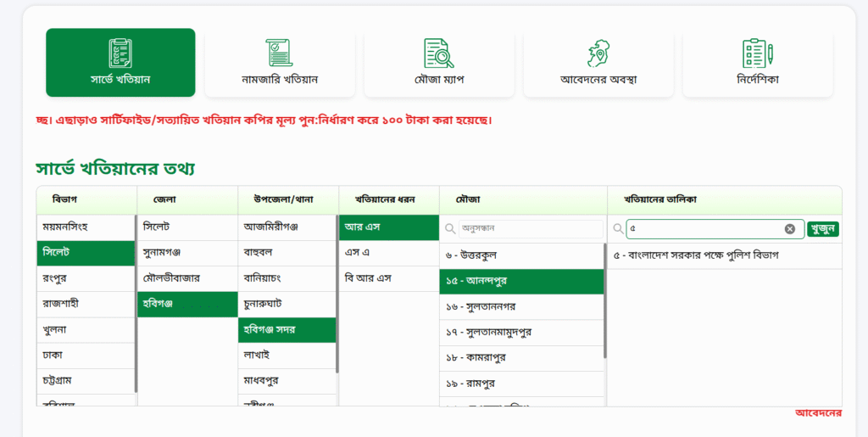Pick mouza ১৬ - সুলতাননগর
The image size is (868, 437).
pyautogui.click(x=521, y=307)
